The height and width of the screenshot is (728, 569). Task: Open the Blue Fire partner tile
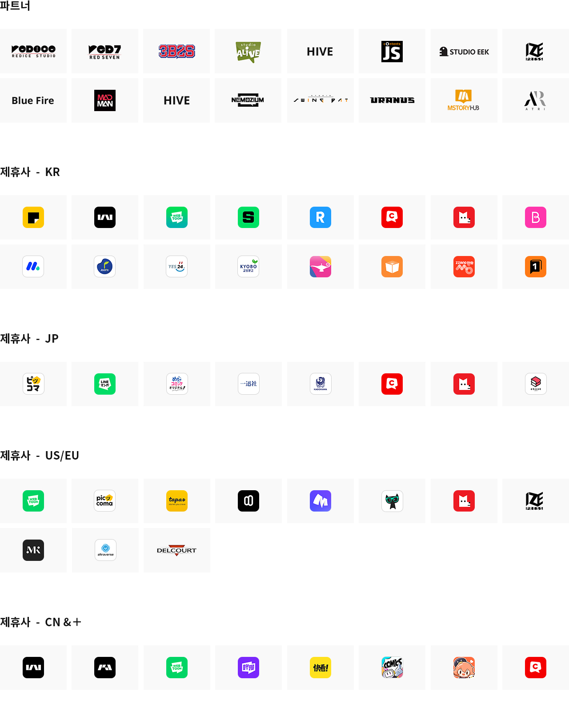point(33,100)
